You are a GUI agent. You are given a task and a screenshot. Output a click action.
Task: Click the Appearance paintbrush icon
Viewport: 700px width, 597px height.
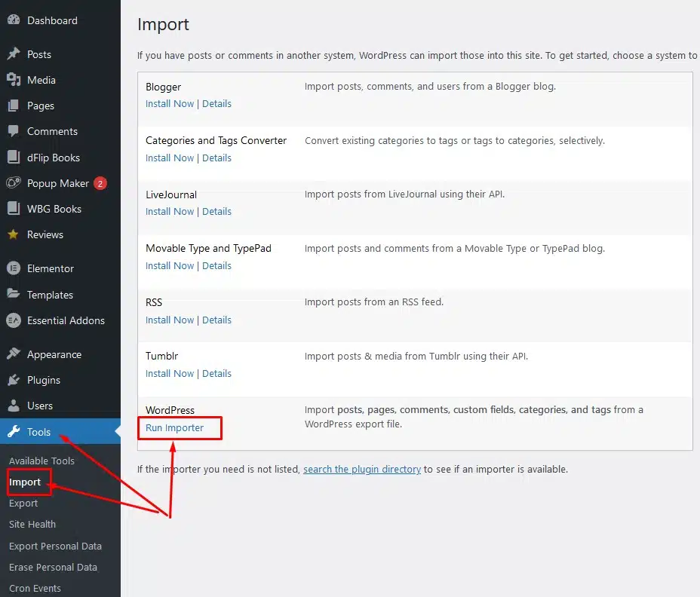point(14,354)
